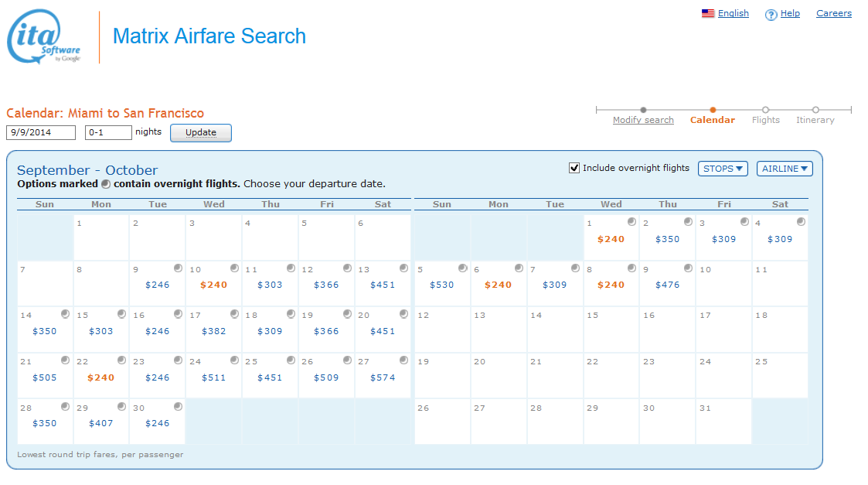Click the Help question mark icon
The image size is (868, 485).
(771, 15)
